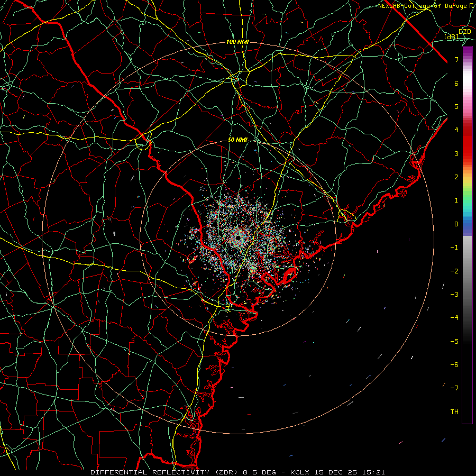Screen dimensions: 476x476
Task: Click the 6 value on the dB scale
Action: [x=456, y=83]
